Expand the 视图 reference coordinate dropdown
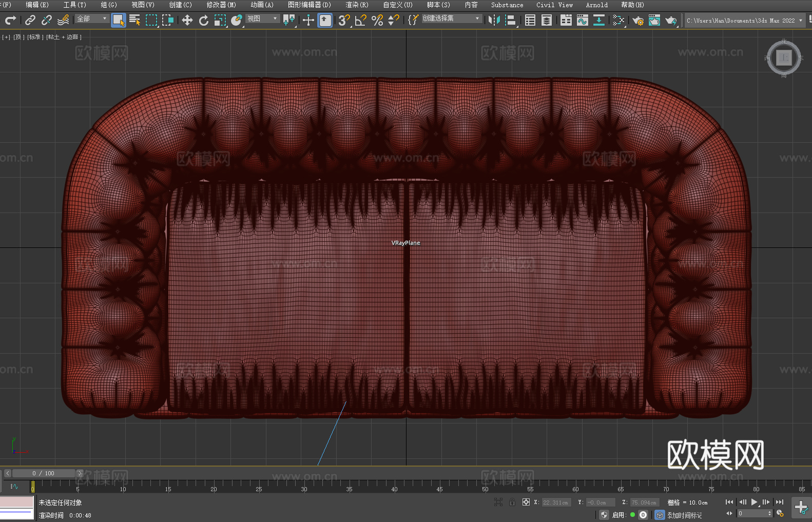Image resolution: width=812 pixels, height=522 pixels. [262, 18]
